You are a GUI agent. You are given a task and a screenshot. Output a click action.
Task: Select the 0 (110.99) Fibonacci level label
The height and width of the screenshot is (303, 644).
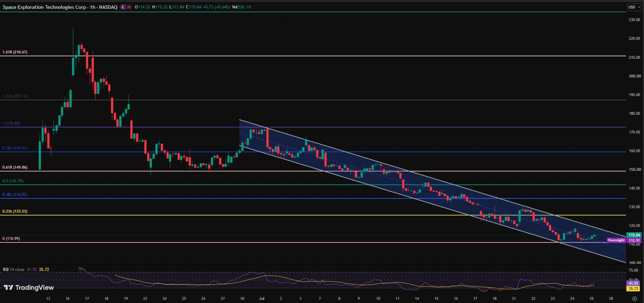pyautogui.click(x=11, y=239)
